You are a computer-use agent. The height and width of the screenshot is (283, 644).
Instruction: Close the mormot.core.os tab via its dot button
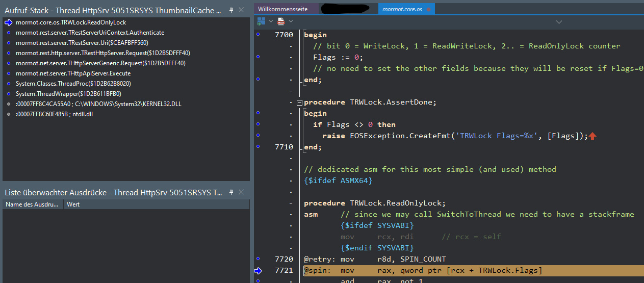pos(428,9)
